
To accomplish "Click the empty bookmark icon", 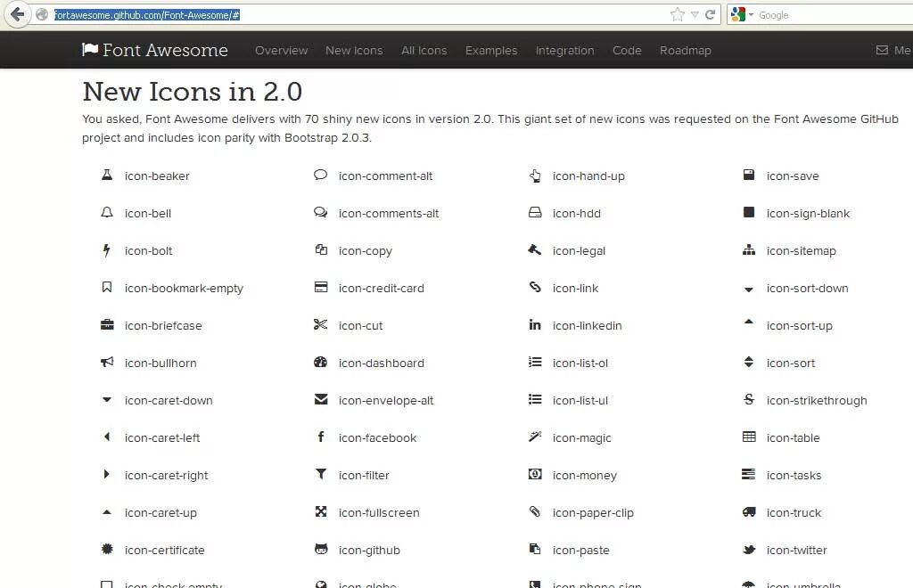I will click(x=107, y=287).
